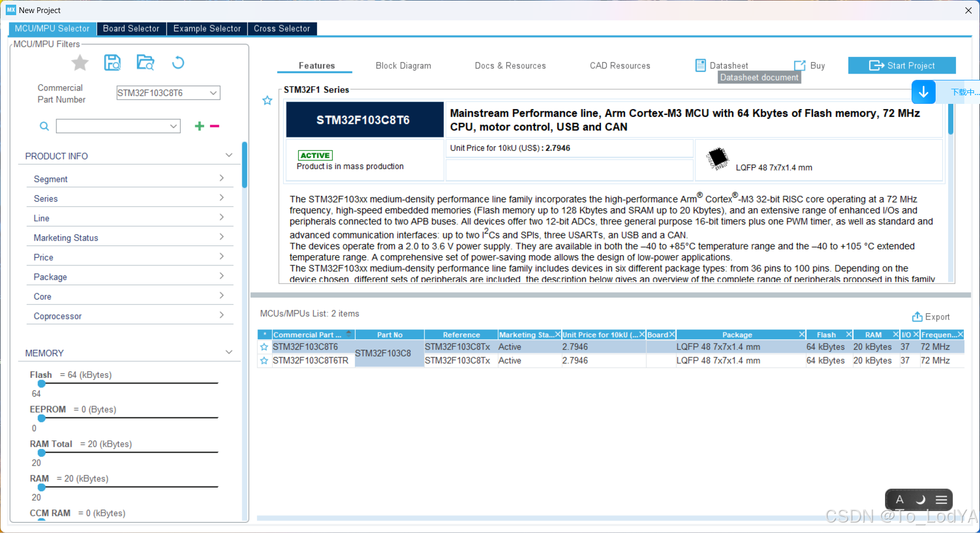Screen dimensions: 980x533
Task: Click the description panel vertical scrollbar
Action: click(951, 119)
